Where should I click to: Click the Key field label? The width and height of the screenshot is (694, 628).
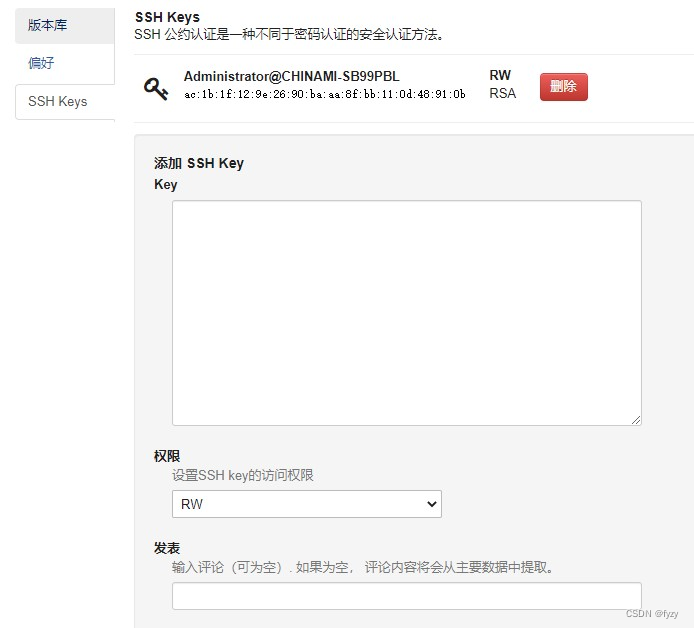click(166, 184)
